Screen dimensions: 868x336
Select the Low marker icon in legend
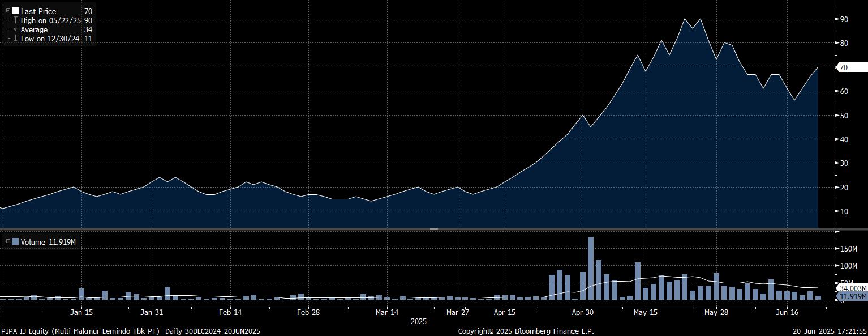15,39
